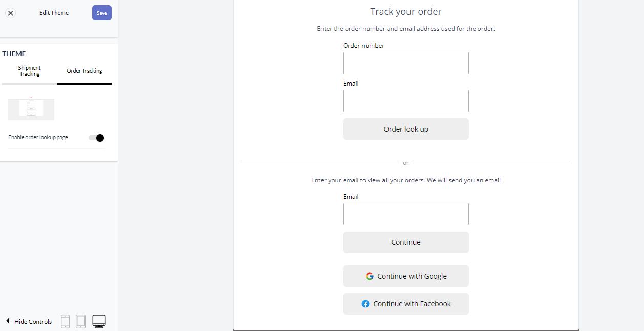Click the Hide Controls label

tap(33, 322)
